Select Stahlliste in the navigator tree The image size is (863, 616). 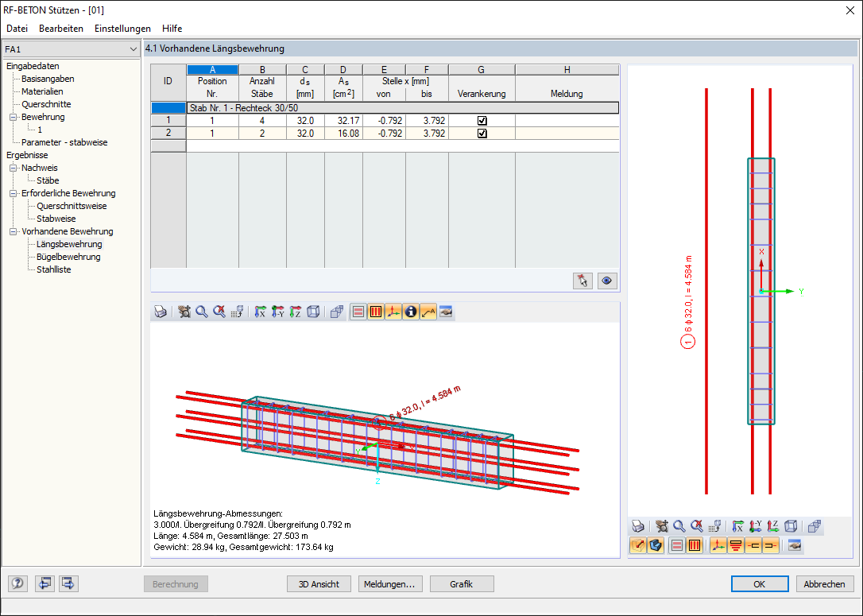[x=54, y=269]
